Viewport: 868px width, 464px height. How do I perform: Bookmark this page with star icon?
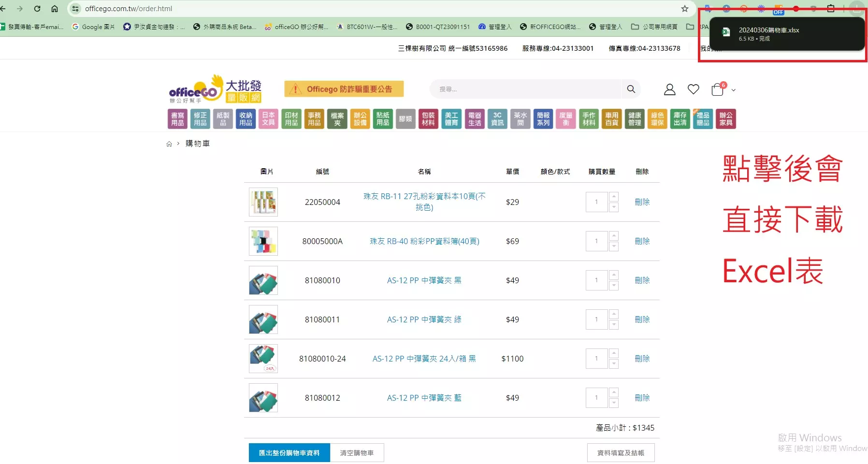coord(684,9)
